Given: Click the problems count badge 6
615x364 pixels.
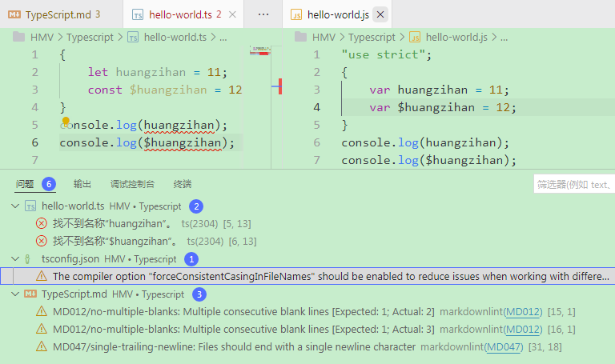Looking at the screenshot, I should pyautogui.click(x=49, y=184).
